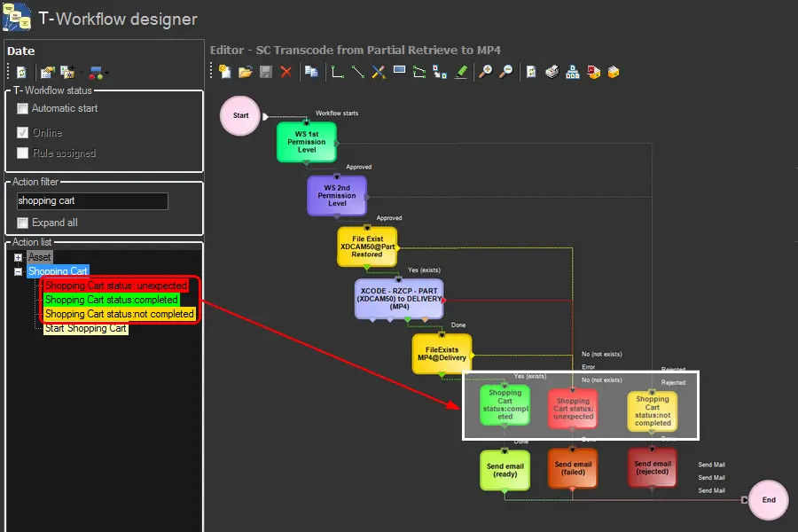
Task: Expand the Asset tree node
Action: click(x=19, y=257)
